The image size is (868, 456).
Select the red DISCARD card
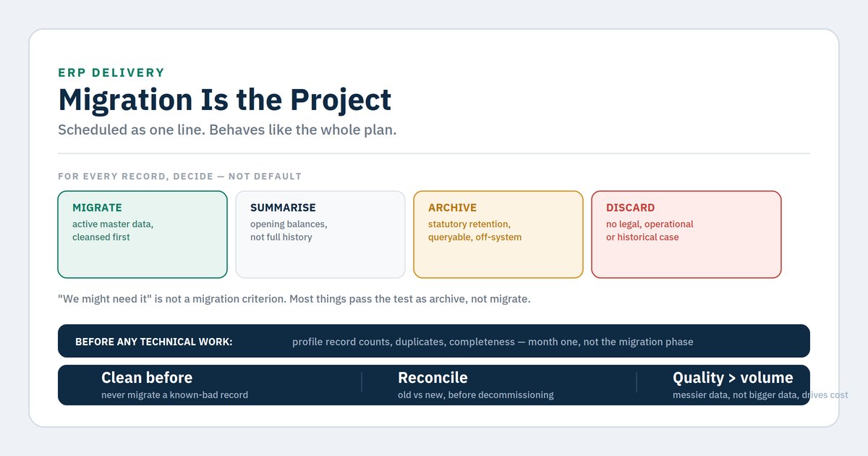(x=686, y=235)
